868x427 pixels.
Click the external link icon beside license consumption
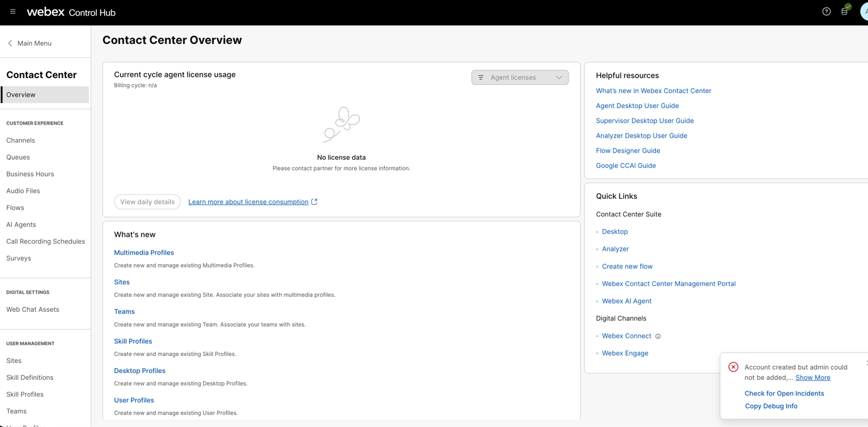click(314, 202)
